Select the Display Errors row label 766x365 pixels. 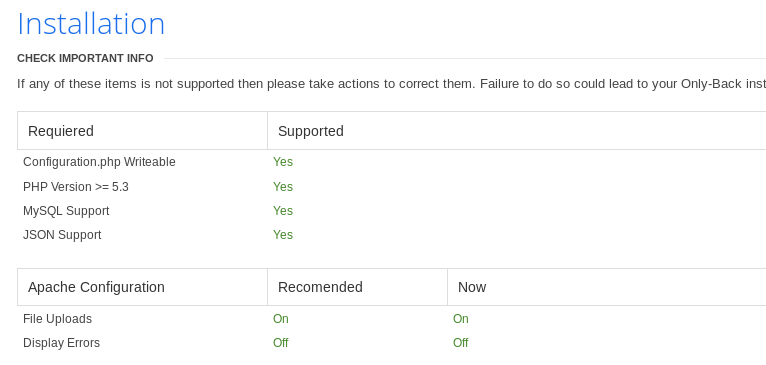[61, 343]
